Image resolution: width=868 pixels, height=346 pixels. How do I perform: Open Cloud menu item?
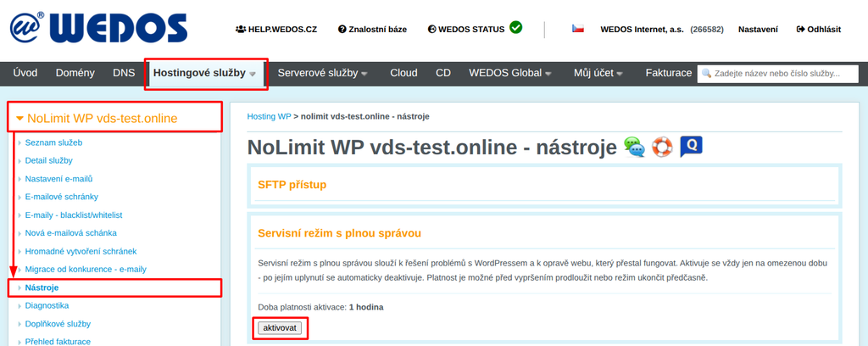[403, 73]
